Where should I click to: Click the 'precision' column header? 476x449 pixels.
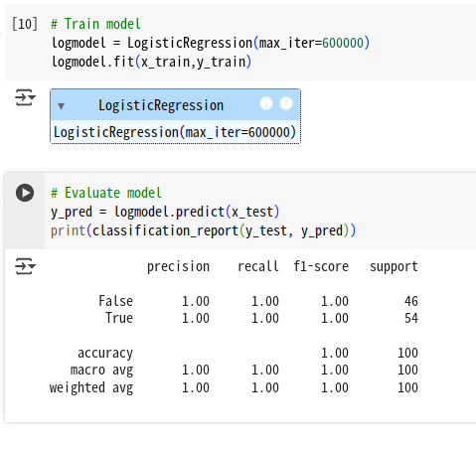[178, 266]
